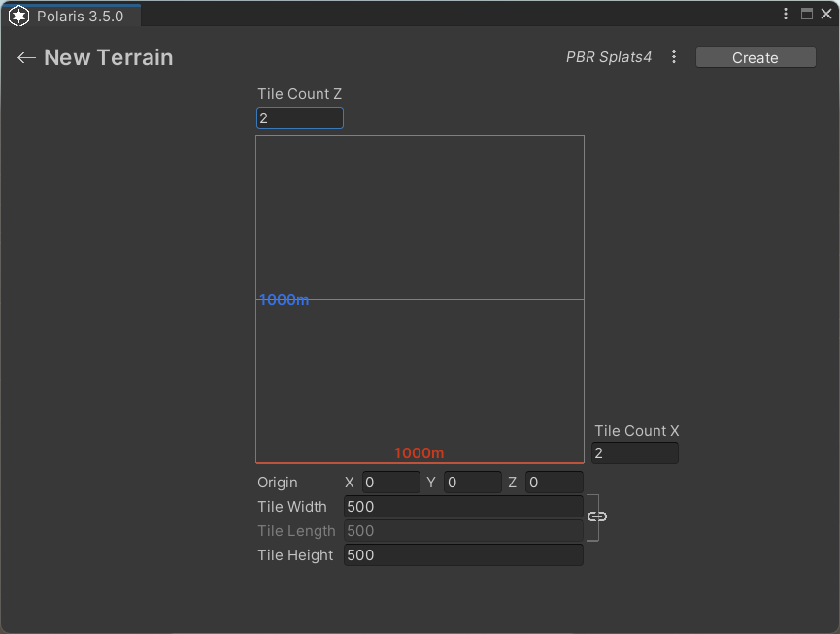Screen dimensions: 840x634
Task: Click the blue 1000m length label
Action: tap(284, 300)
